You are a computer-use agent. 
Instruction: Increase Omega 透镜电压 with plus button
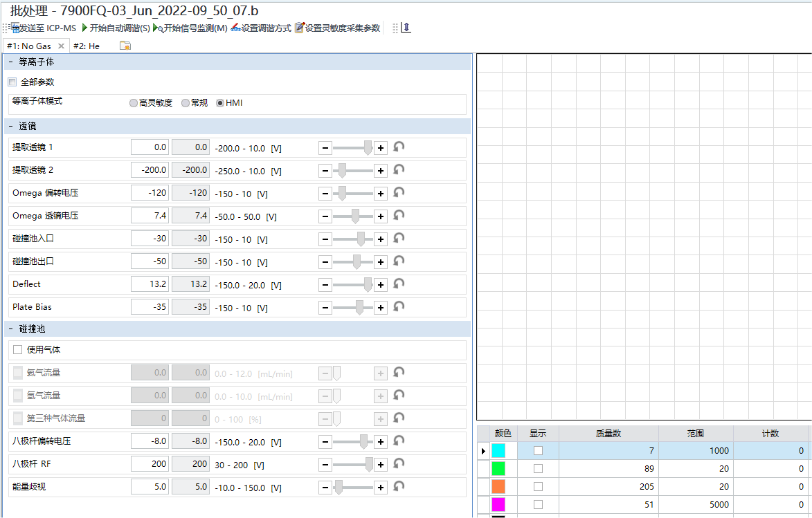tap(380, 216)
